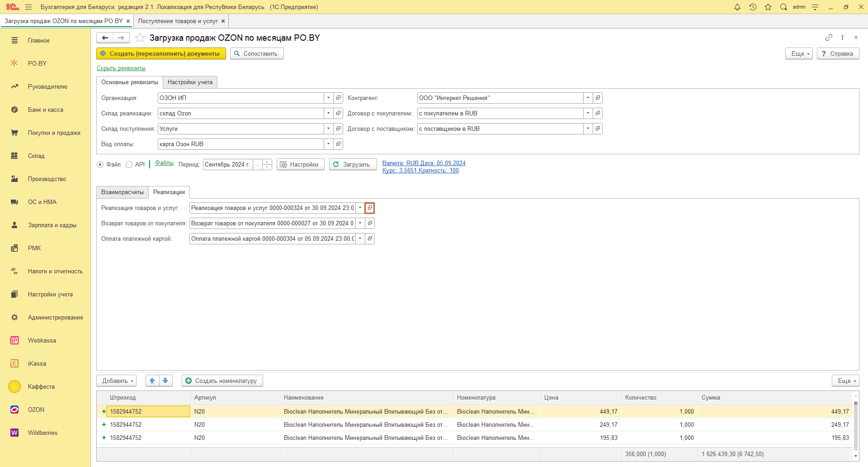The width and height of the screenshot is (868, 467).
Task: Open period picker ellipsis button
Action: point(257,164)
